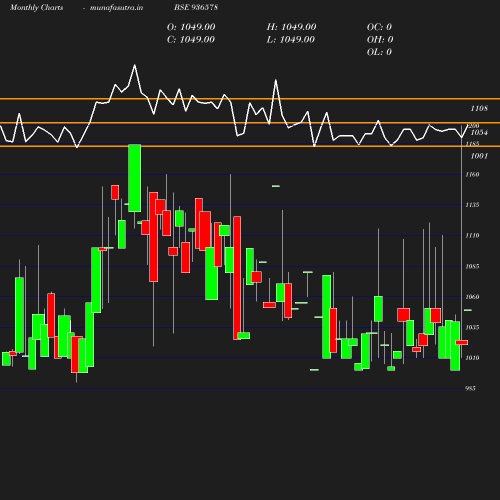The height and width of the screenshot is (500, 500).
Task: Click the tallest green candle peaking near 1185
Action: click(135, 178)
